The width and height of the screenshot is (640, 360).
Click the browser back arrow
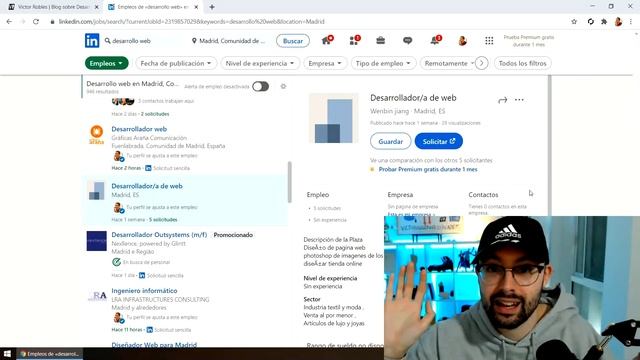[9, 22]
